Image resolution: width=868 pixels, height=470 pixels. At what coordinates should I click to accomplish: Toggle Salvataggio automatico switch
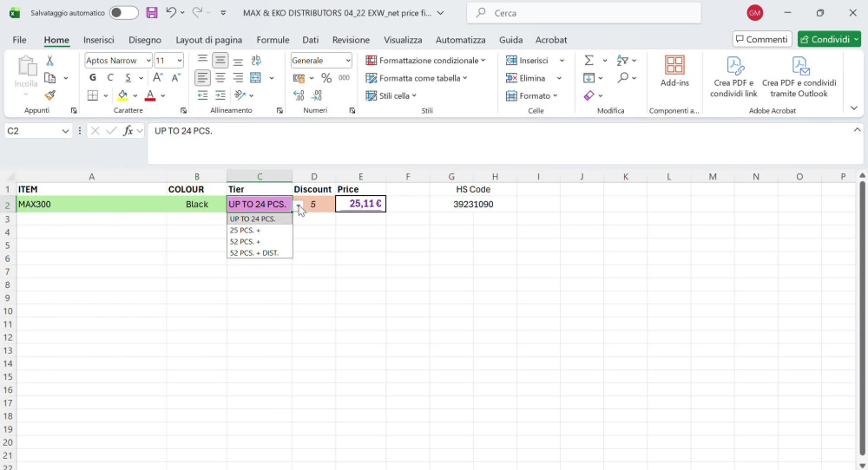click(x=123, y=13)
